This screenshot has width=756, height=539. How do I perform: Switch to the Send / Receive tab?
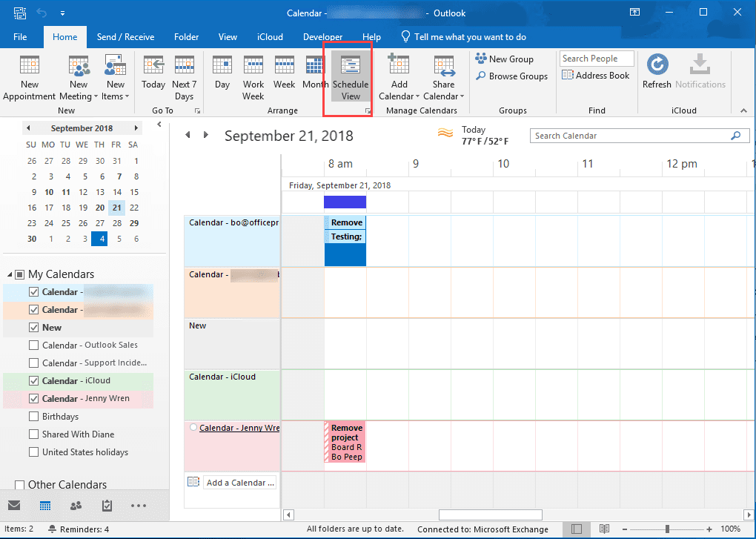pos(125,36)
